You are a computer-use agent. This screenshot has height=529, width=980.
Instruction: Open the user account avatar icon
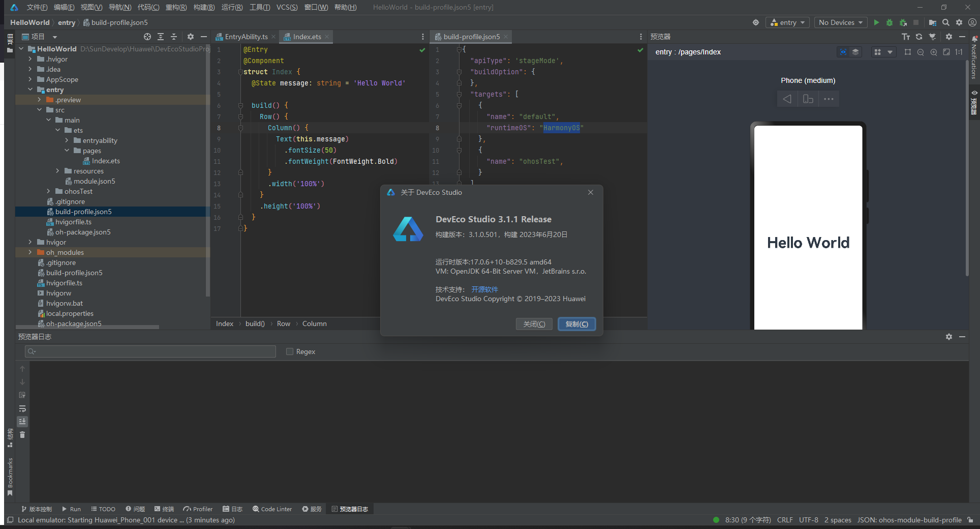coord(972,22)
